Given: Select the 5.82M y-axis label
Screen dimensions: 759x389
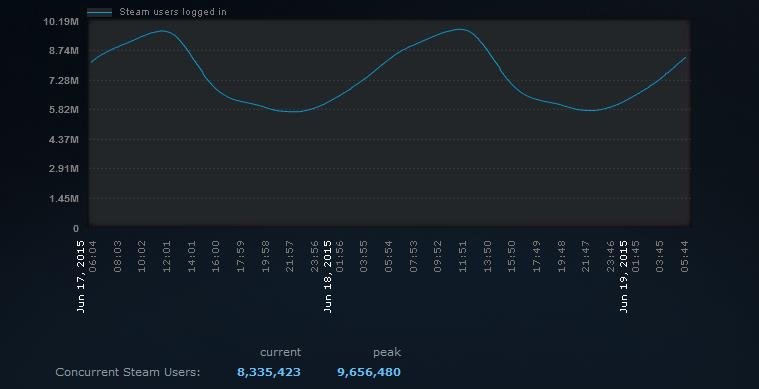Looking at the screenshot, I should [x=63, y=110].
